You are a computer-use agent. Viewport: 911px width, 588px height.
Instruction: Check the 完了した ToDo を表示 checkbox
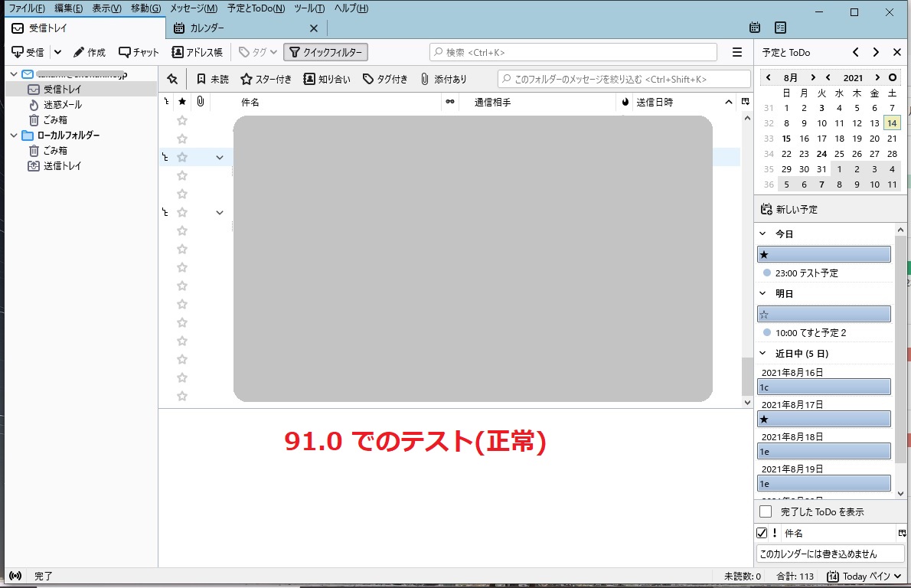766,511
